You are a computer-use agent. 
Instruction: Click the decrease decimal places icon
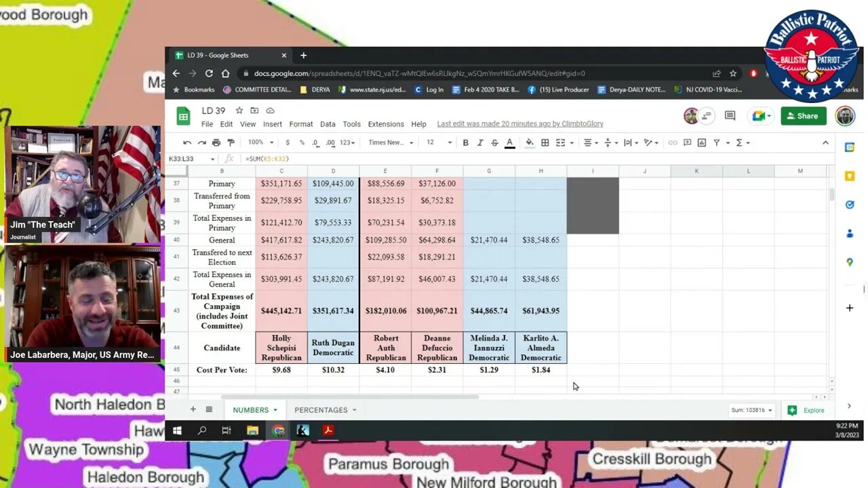pos(316,142)
